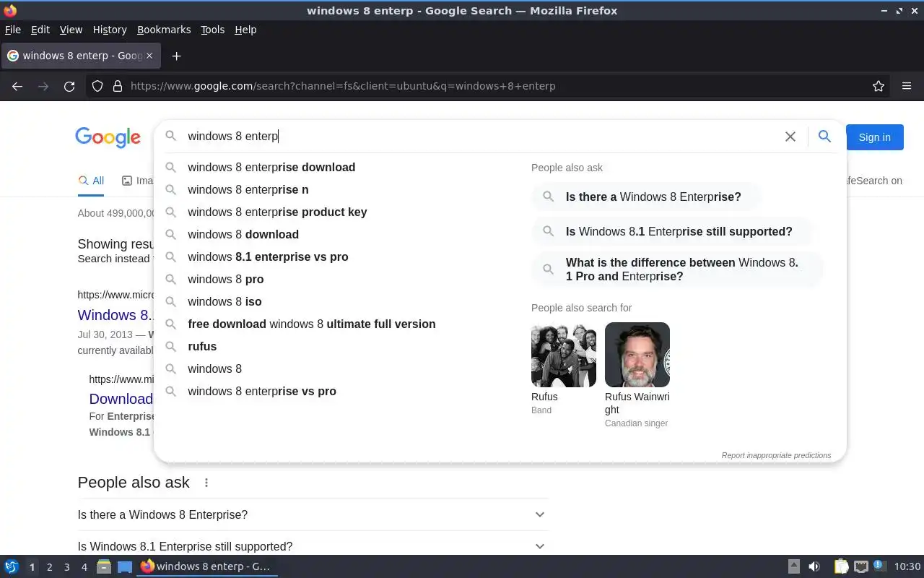The height and width of the screenshot is (578, 924).
Task: Focus the Google search input field
Action: click(476, 136)
